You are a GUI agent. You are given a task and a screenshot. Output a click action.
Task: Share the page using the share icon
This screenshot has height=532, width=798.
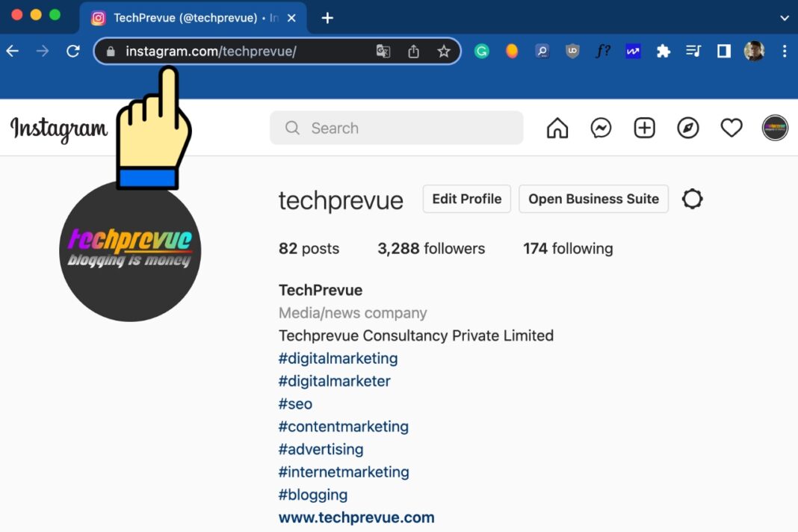tap(414, 51)
